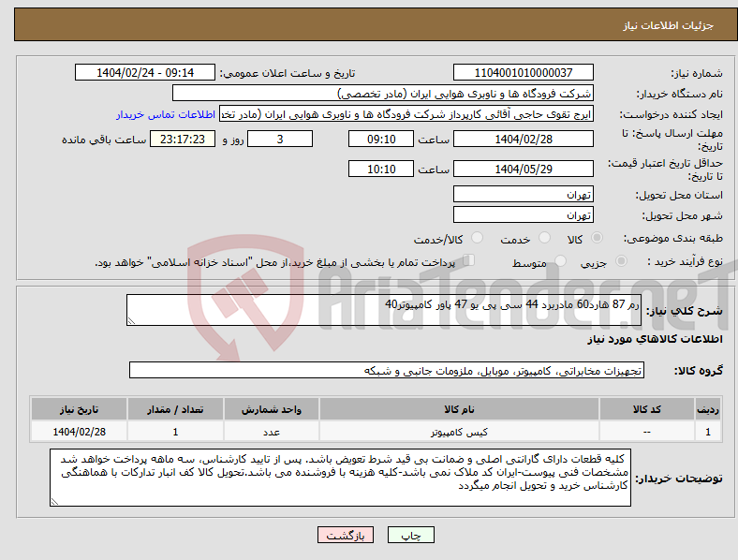Viewport: 738px width, 560px height.
Task: Click the remaining time field 23:17:23
Action: pos(183,139)
